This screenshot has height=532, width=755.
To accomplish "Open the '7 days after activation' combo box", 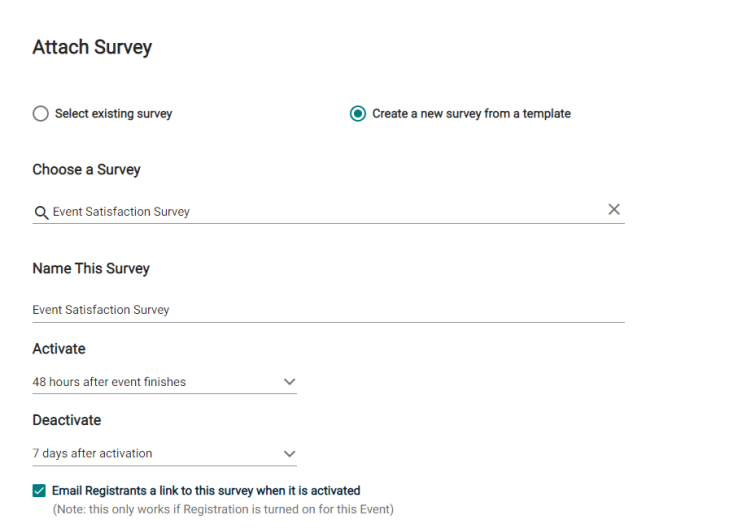I will 164,454.
